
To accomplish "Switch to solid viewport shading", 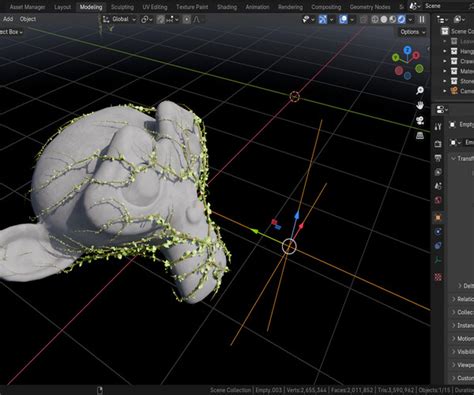I will (x=384, y=20).
